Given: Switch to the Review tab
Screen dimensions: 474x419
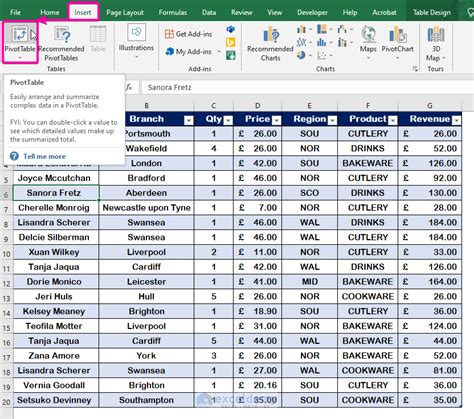Looking at the screenshot, I should 242,12.
